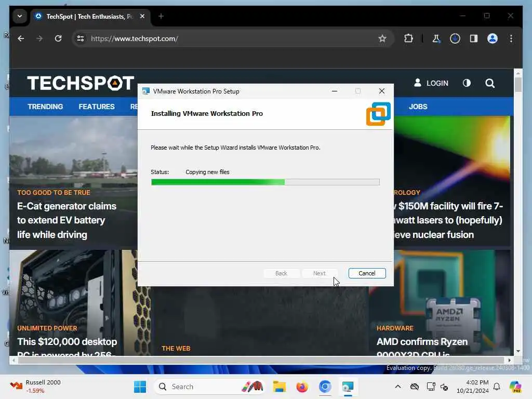Click the HARDWARE category label

pyautogui.click(x=395, y=328)
